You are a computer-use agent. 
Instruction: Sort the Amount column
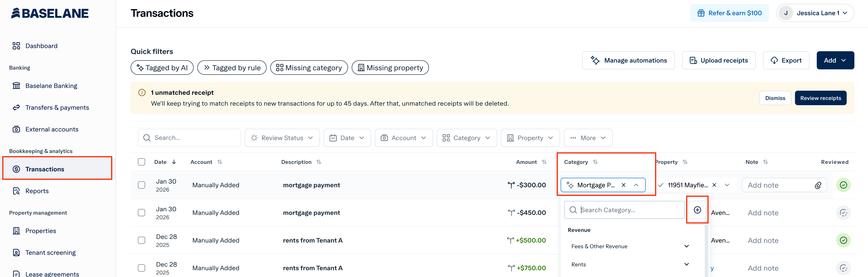point(544,162)
